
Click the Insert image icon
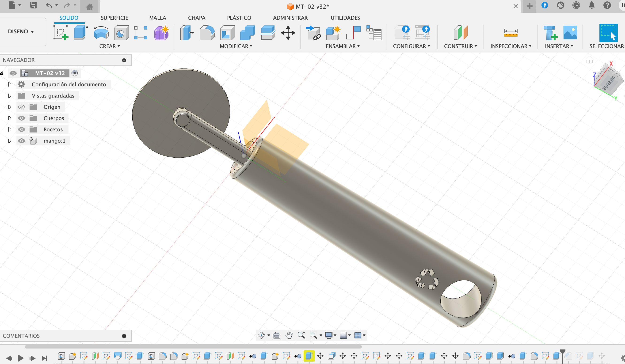click(x=570, y=33)
